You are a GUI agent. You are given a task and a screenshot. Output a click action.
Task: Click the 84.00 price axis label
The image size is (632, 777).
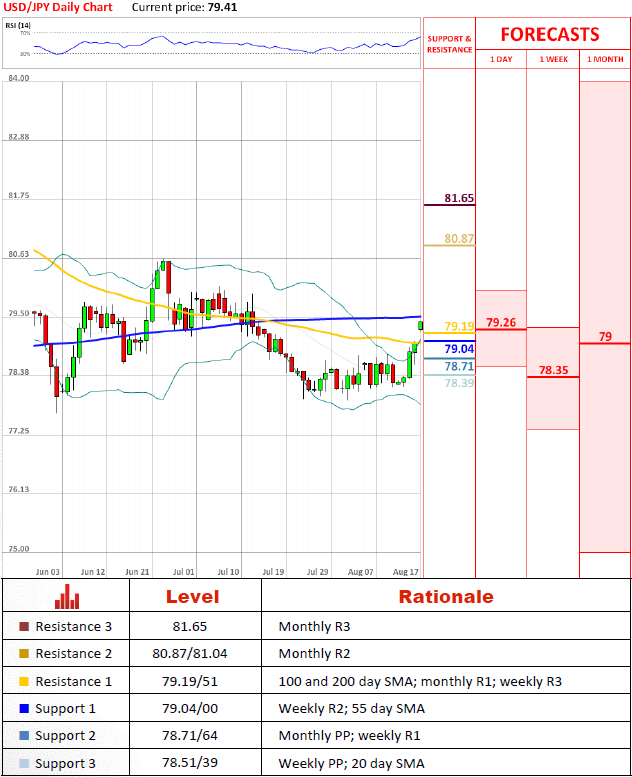click(x=19, y=78)
